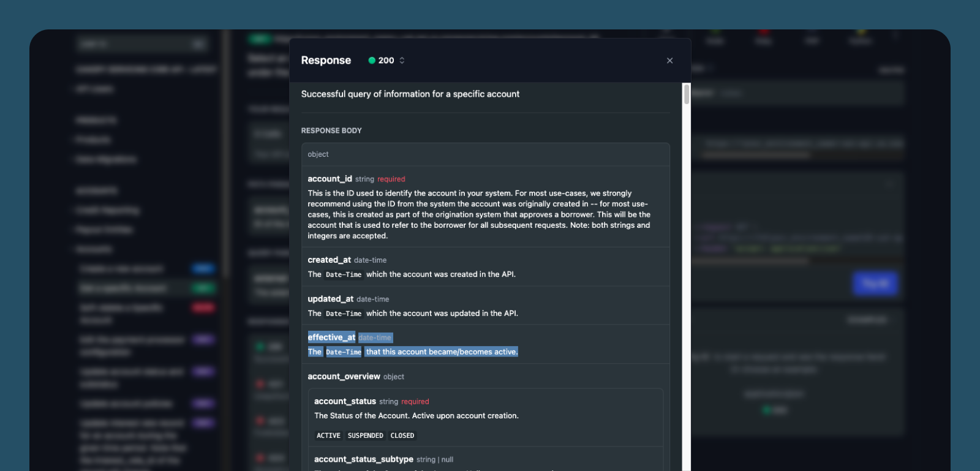
Task: Click the Date-Time code chip under created_at
Action: click(x=344, y=274)
